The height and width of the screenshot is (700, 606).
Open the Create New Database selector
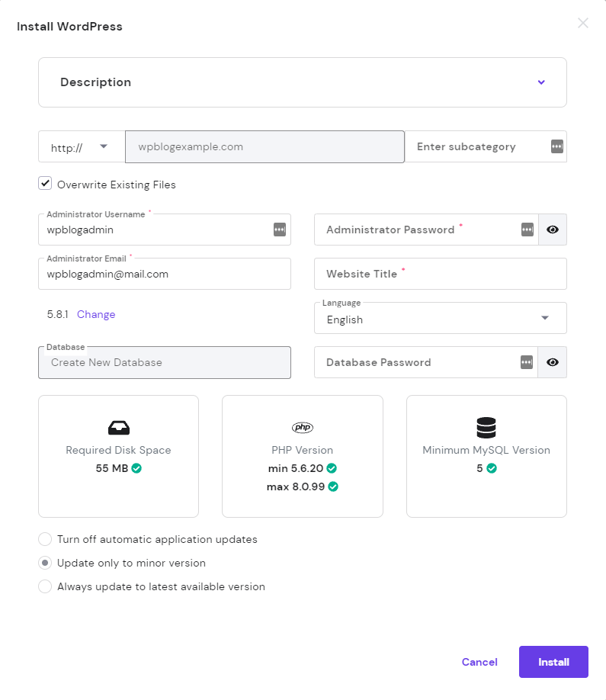tap(165, 362)
